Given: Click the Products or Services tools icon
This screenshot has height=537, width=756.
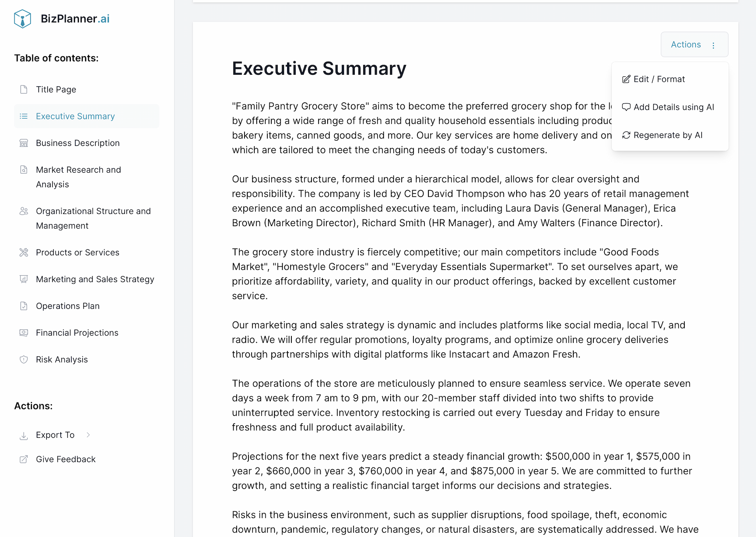Looking at the screenshot, I should [x=24, y=253].
